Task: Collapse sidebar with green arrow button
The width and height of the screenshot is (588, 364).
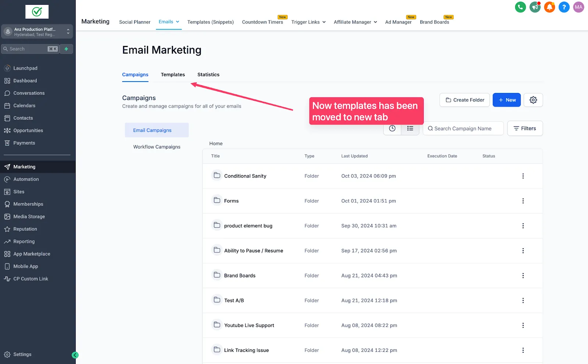Action: click(x=75, y=355)
